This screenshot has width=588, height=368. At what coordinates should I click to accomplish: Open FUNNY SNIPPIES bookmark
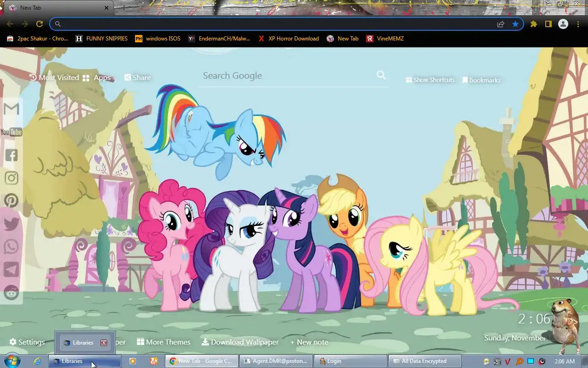(x=102, y=39)
